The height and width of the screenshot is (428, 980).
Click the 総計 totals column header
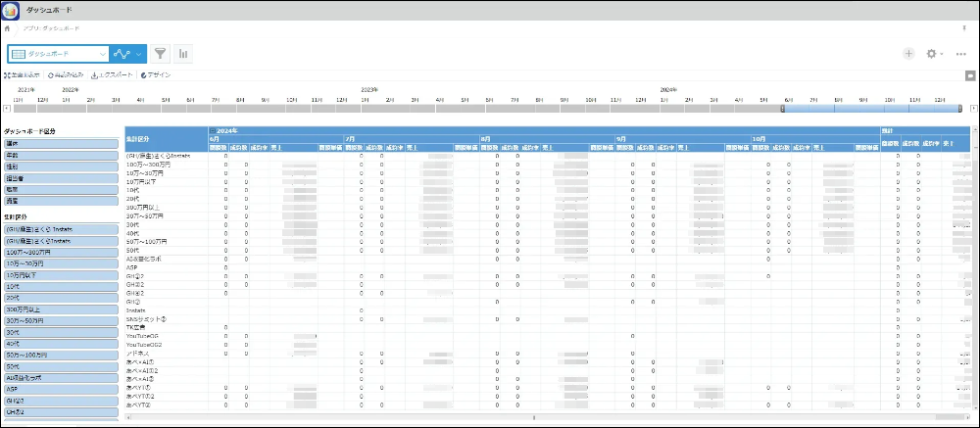[925, 130]
